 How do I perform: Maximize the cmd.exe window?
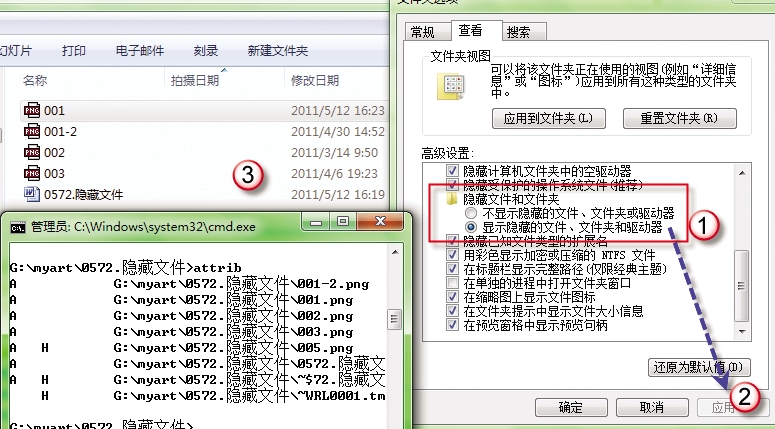tap(343, 222)
